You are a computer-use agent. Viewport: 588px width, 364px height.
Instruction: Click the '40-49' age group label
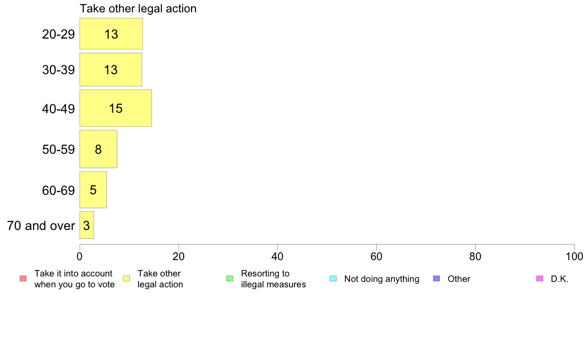click(x=58, y=109)
